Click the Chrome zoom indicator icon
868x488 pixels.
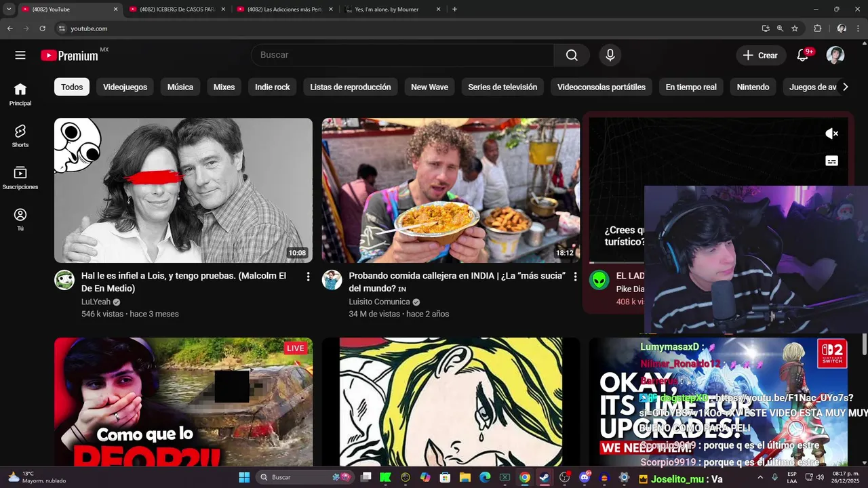(x=780, y=28)
